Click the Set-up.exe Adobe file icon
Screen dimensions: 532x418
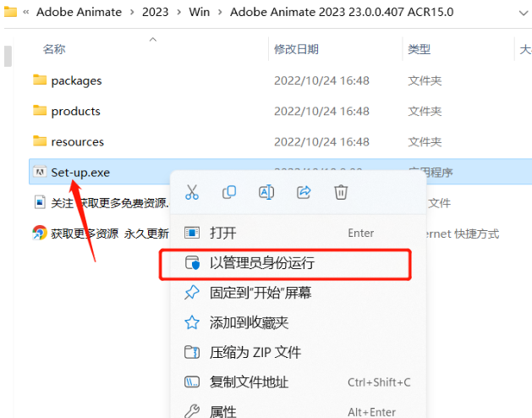[40, 172]
